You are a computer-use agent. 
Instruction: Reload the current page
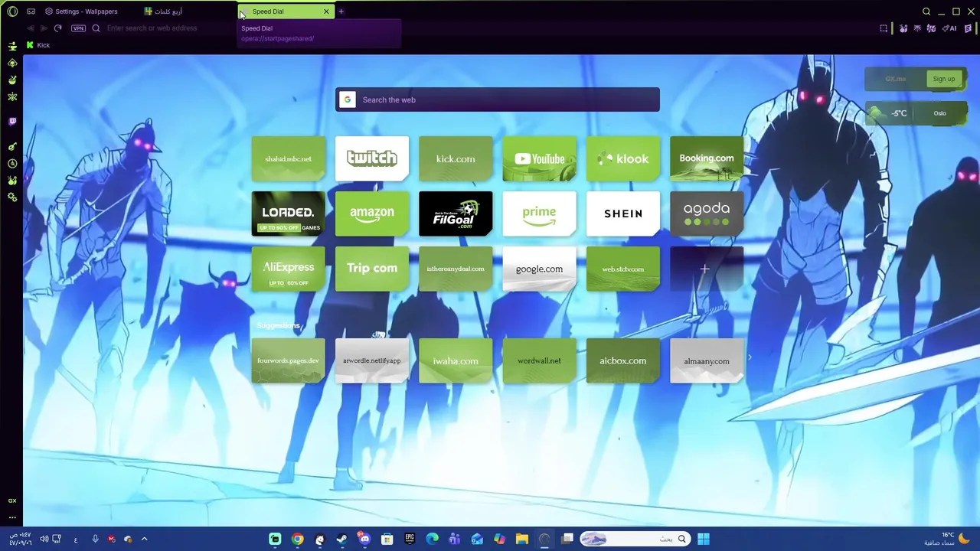(57, 28)
